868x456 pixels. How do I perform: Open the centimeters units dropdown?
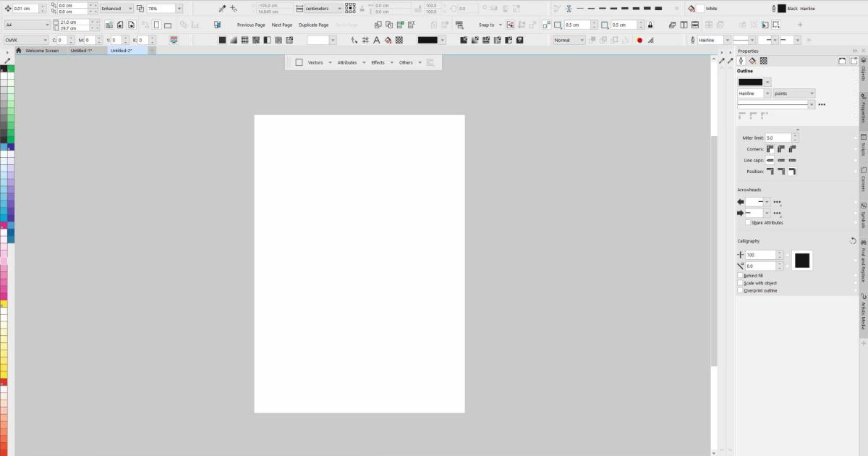(319, 9)
